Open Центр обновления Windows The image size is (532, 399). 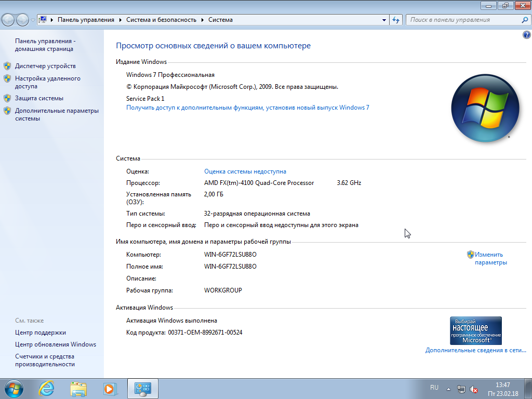[55, 344]
